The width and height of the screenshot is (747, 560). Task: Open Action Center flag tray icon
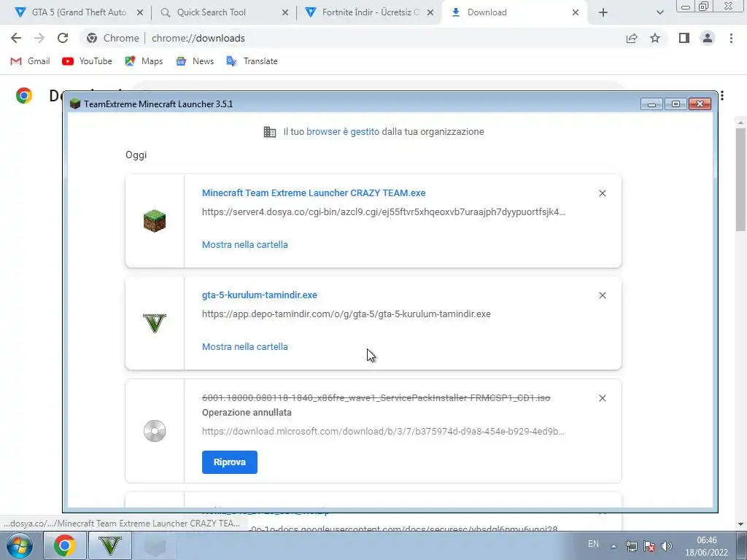649,546
